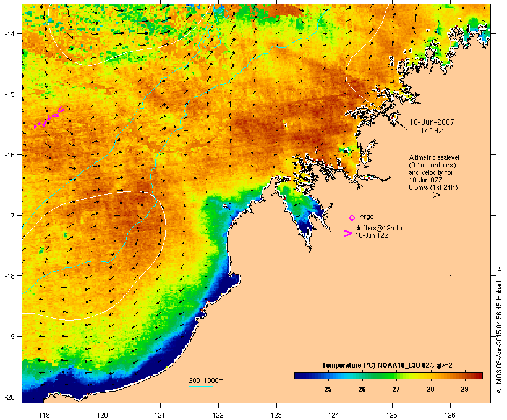This screenshot has width=507, height=420.
Task: Click the '(0.1m contours)' text
Action: [432, 165]
